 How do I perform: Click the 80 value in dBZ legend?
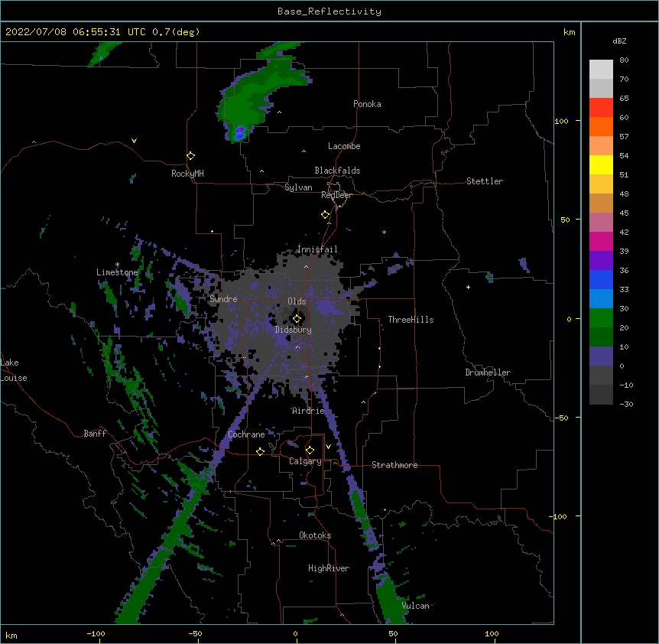(x=624, y=60)
